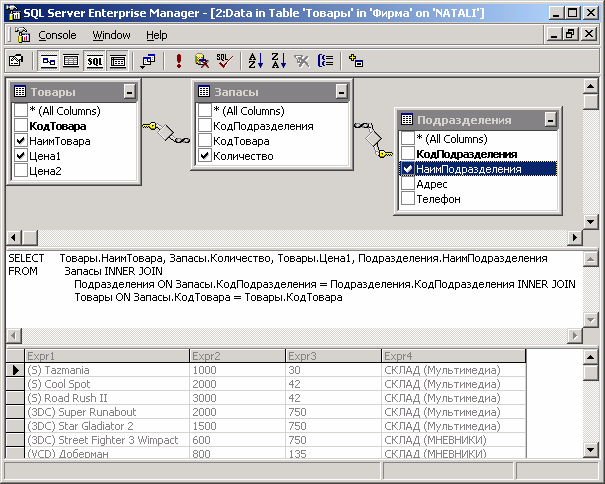Open the Window menu
605x484 pixels.
tap(111, 35)
